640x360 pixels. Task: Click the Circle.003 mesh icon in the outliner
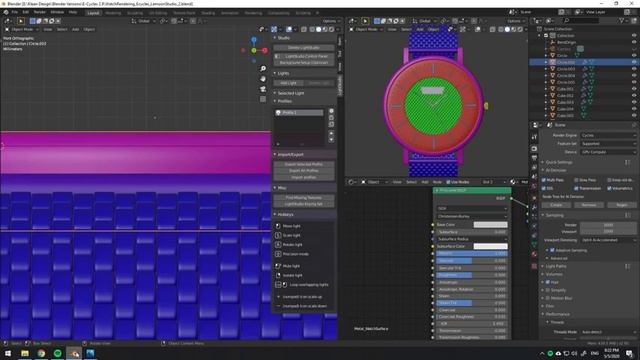[553, 69]
